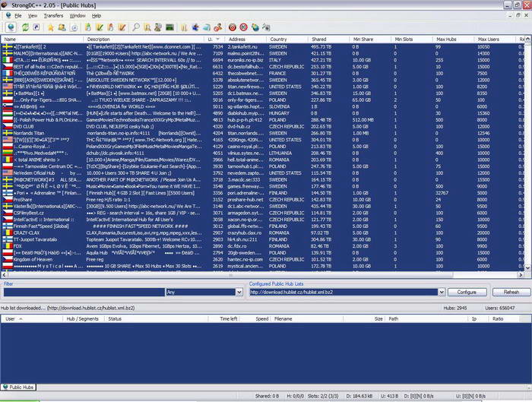Click the Configure button
The width and height of the screenshot is (532, 402).
click(x=467, y=292)
